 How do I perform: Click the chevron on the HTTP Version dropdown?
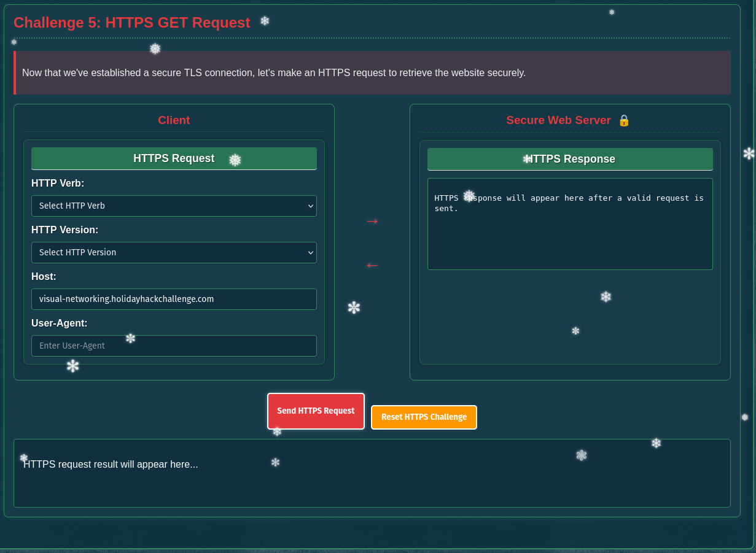tap(311, 252)
